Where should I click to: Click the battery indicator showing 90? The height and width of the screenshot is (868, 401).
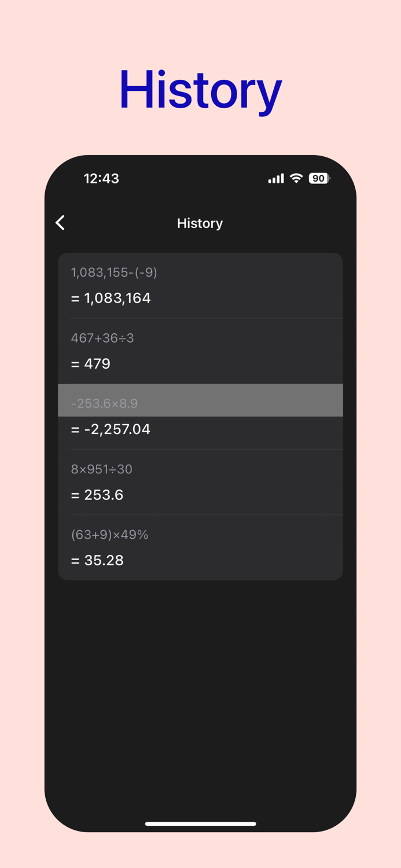[318, 178]
